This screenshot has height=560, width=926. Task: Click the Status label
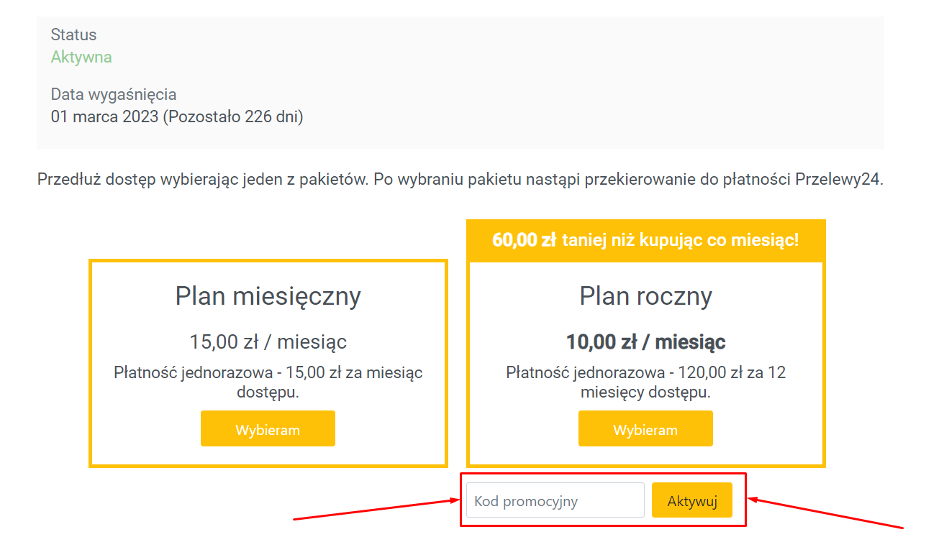click(73, 35)
